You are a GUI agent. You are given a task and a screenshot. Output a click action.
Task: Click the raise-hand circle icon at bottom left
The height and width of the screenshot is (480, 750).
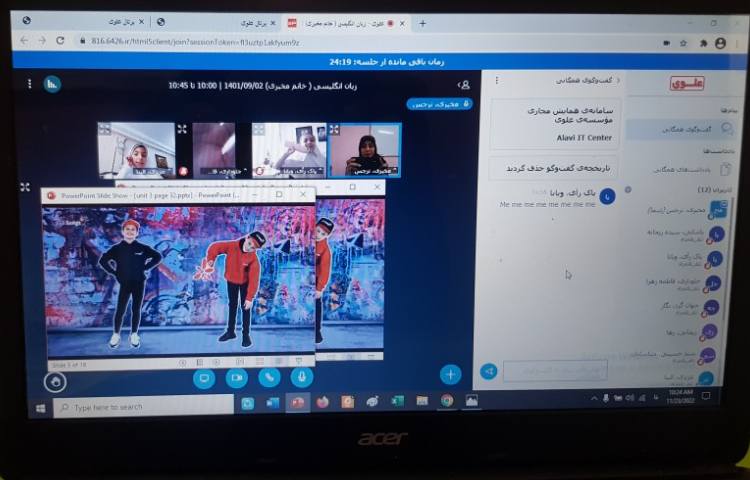coord(55,382)
